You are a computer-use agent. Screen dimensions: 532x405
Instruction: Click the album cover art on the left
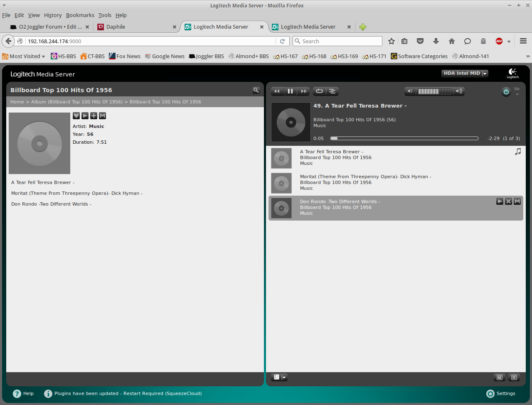point(39,143)
